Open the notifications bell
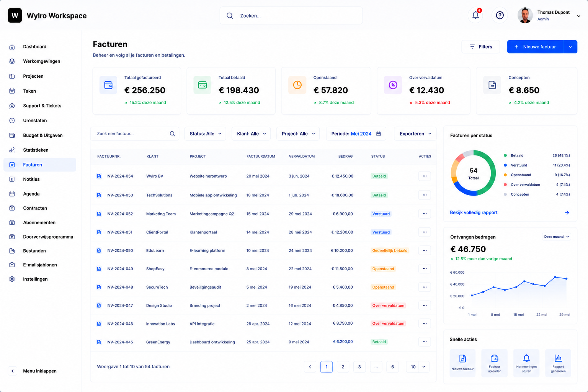The width and height of the screenshot is (588, 392). click(475, 15)
